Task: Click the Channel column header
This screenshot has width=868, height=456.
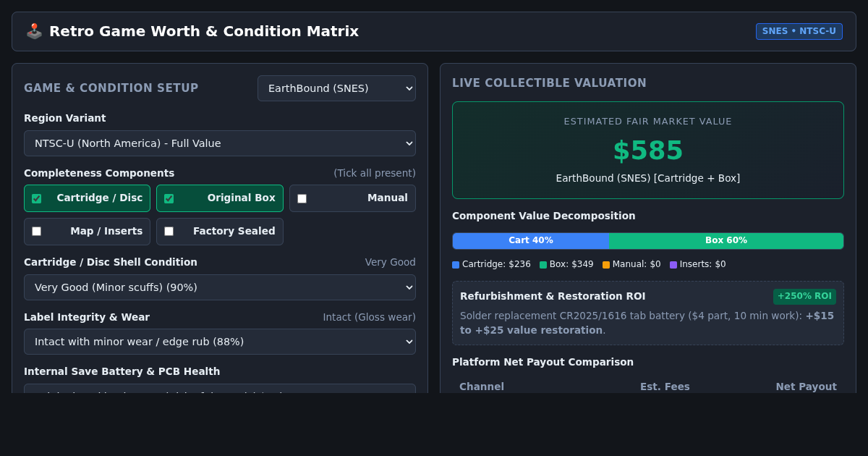Action: click(482, 387)
